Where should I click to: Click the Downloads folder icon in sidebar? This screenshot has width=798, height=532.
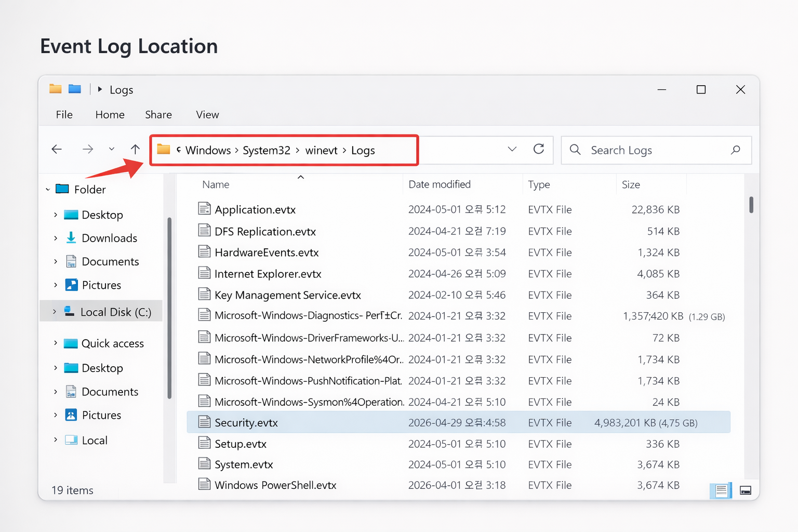point(71,238)
